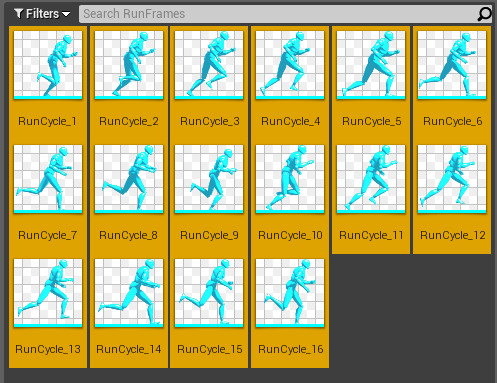497x383 pixels.
Task: Click the RunCycle_6 name label
Action: pyautogui.click(x=453, y=121)
